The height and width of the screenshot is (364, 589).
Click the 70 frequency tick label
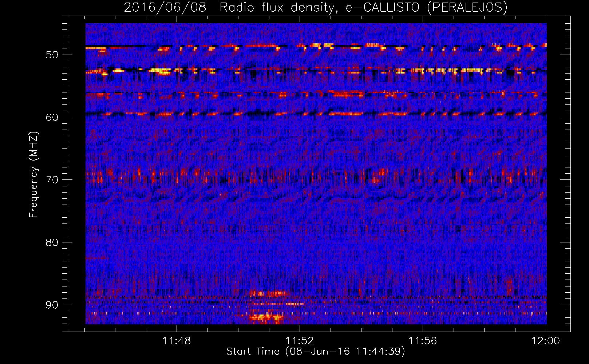tap(52, 180)
